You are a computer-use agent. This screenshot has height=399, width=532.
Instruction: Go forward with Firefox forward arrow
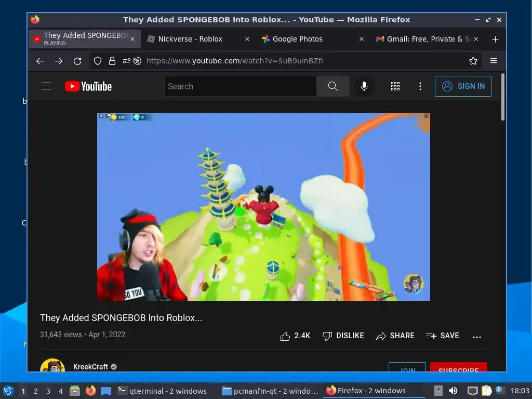[59, 61]
